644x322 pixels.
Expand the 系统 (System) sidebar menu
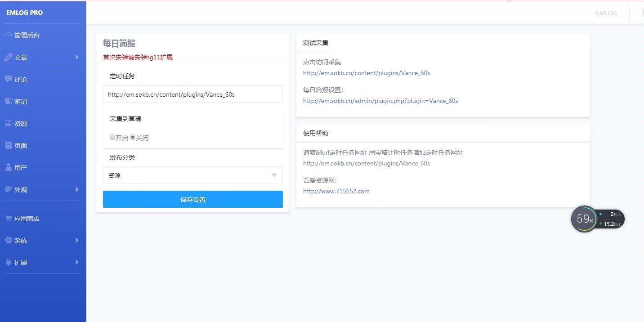point(20,240)
